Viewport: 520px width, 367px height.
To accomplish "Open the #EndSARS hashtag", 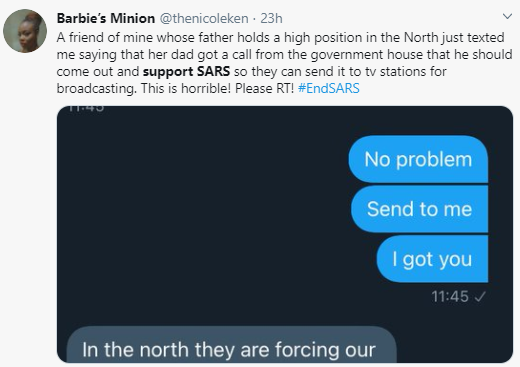I will (328, 88).
